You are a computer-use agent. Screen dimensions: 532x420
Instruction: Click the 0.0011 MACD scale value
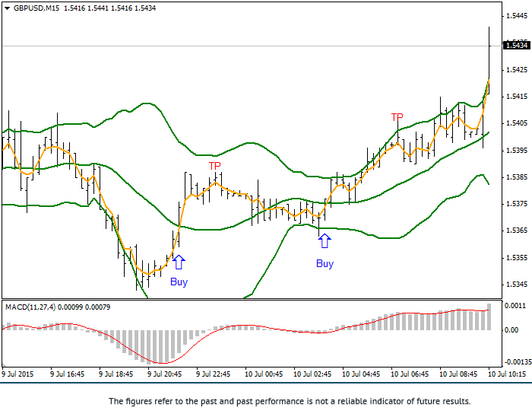pyautogui.click(x=515, y=306)
